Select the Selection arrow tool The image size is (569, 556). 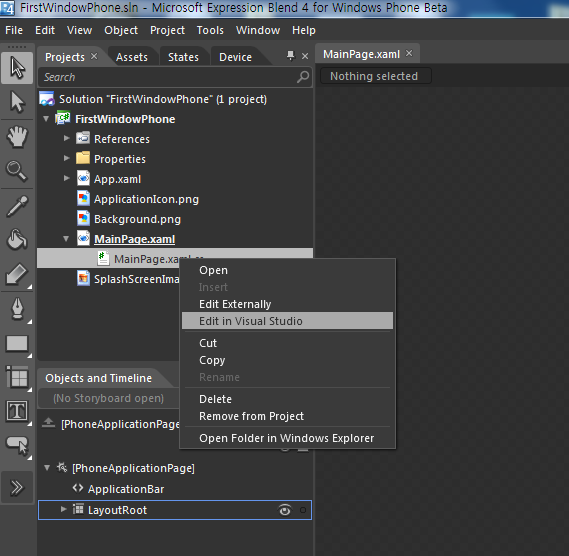[17, 68]
